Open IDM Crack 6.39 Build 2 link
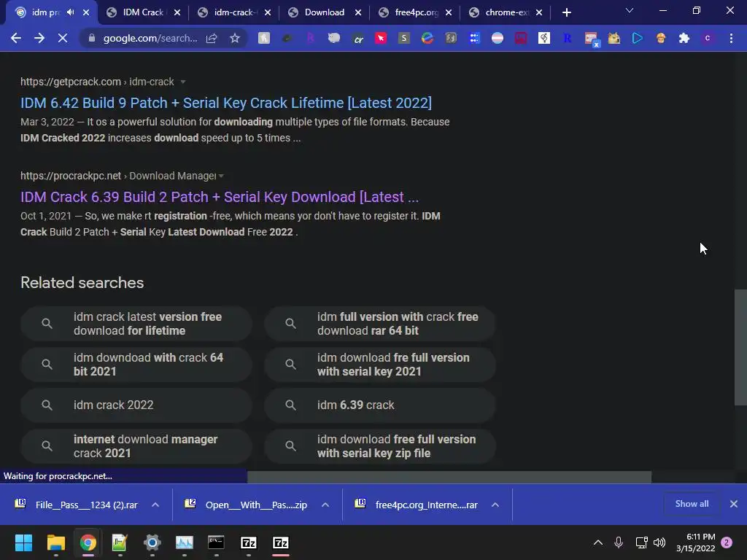The width and height of the screenshot is (747, 560). pos(220,197)
